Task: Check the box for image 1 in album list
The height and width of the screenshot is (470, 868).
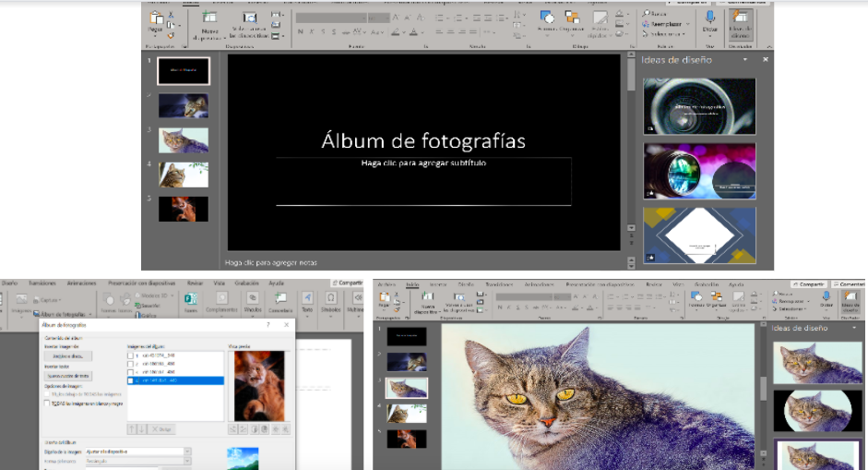Action: (131, 356)
